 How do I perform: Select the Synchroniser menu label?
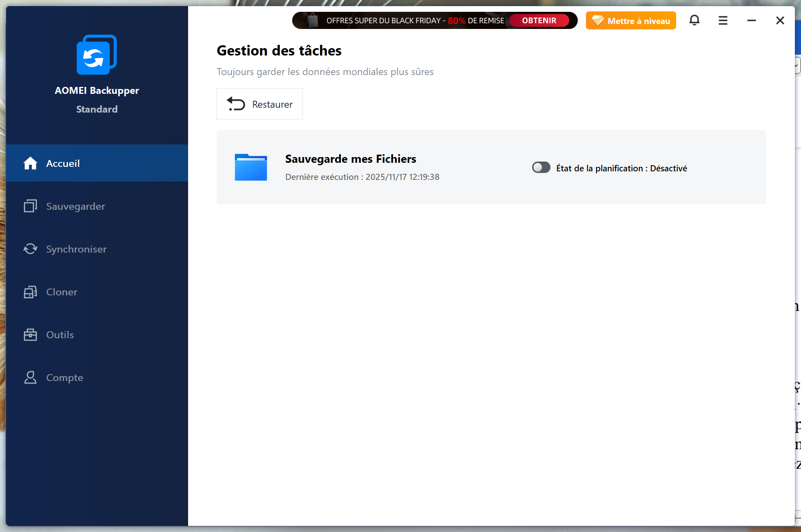76,249
